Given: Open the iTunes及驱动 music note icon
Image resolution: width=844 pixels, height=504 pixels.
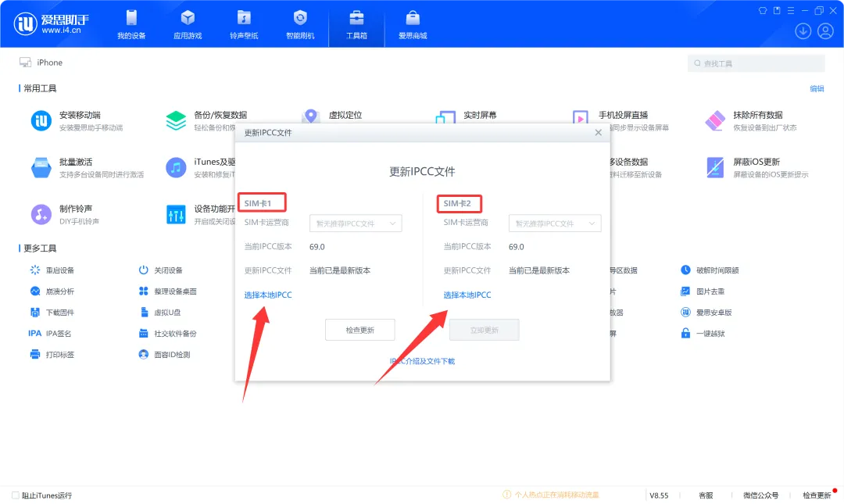Looking at the screenshot, I should coord(176,167).
